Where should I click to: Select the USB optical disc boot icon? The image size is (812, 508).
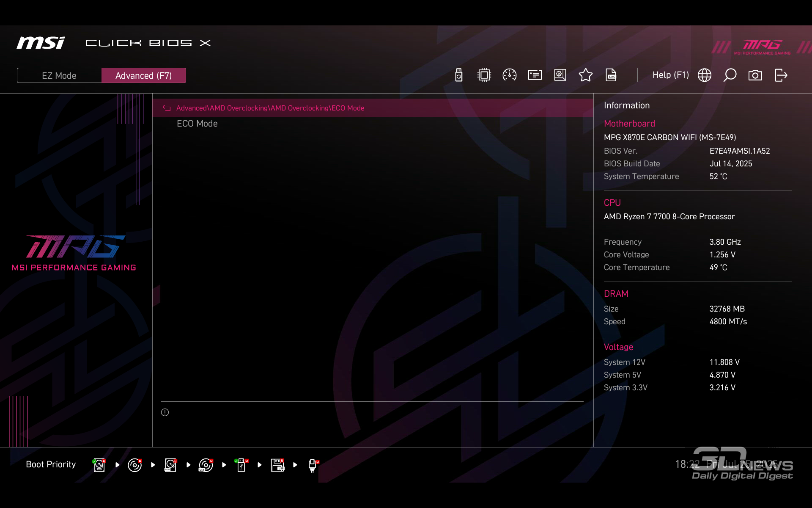pyautogui.click(x=206, y=465)
